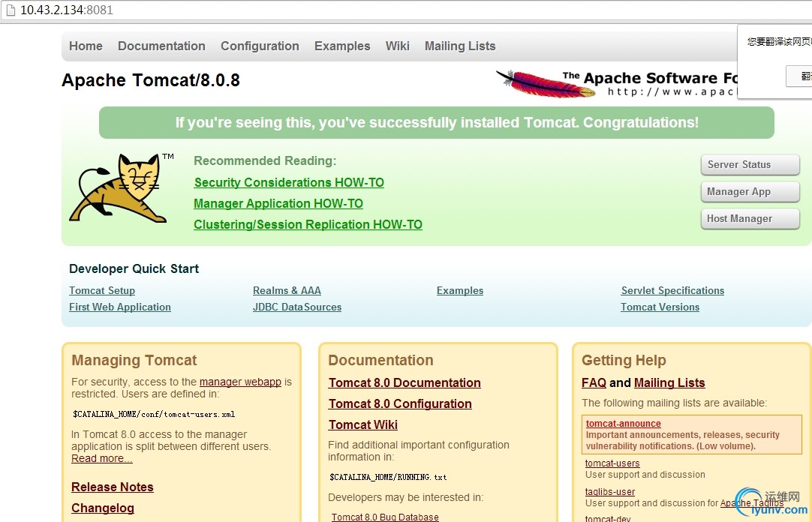
Task: Click the Apache feather logo
Action: [546, 84]
